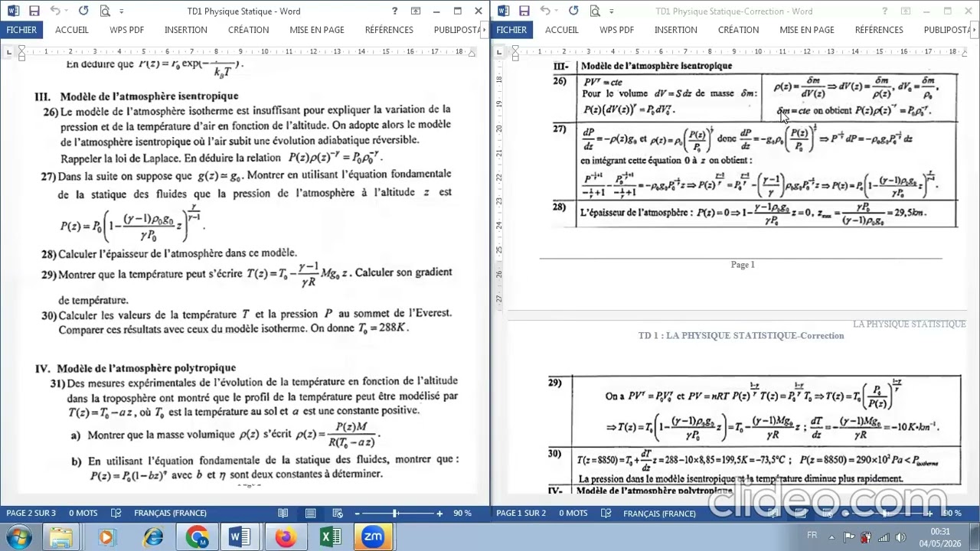Screen dimensions: 980x551
Task: Open Internet Explorer from the taskbar
Action: [153, 537]
